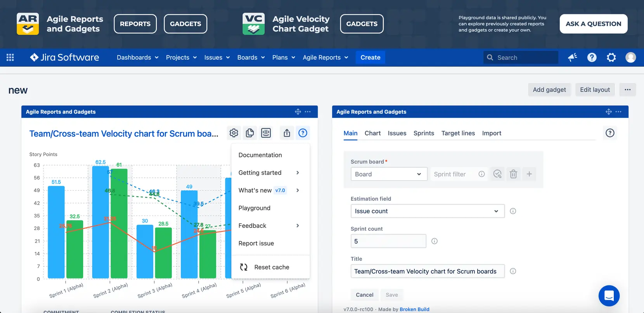Expand the Boards dropdown

(x=251, y=57)
